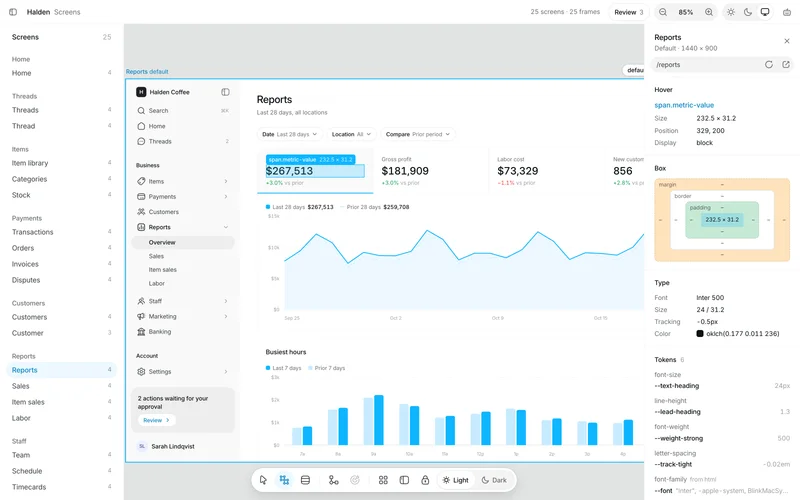Click the Review link in approval card
The image size is (800, 500).
156,420
